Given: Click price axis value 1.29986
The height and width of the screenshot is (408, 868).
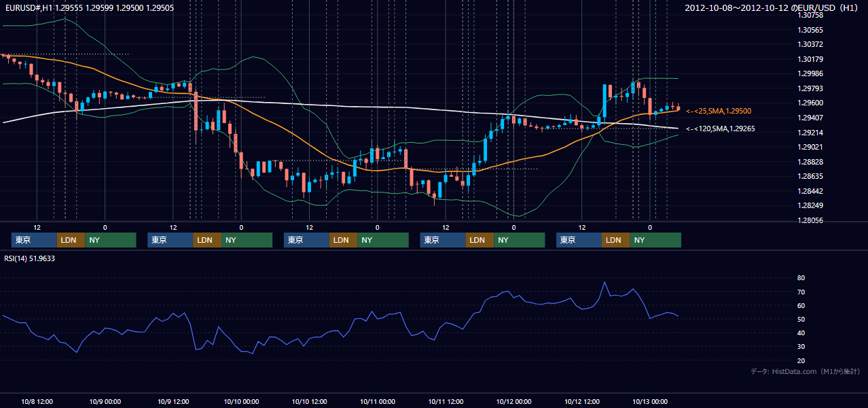Looking at the screenshot, I should 810,73.
